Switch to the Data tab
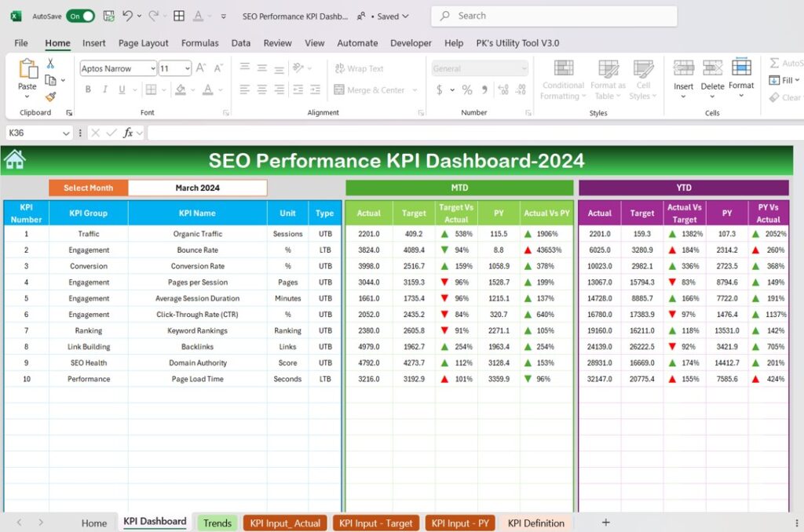The height and width of the screenshot is (532, 804). (240, 43)
